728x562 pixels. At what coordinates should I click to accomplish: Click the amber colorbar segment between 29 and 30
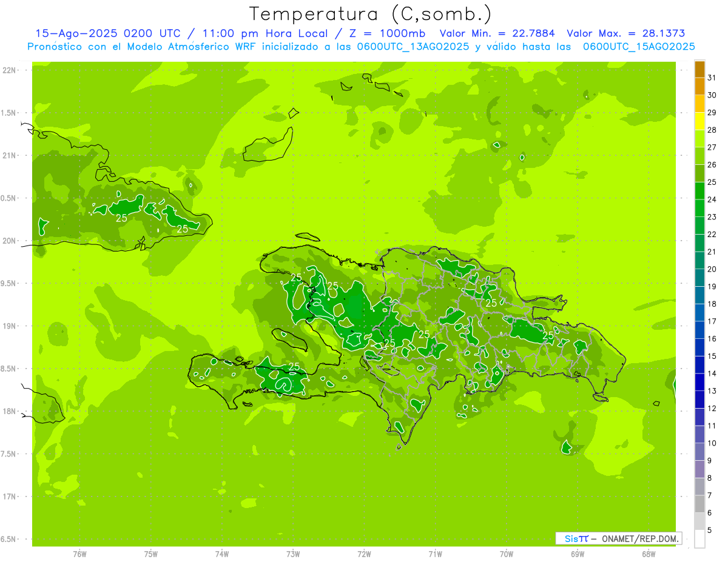tap(699, 104)
